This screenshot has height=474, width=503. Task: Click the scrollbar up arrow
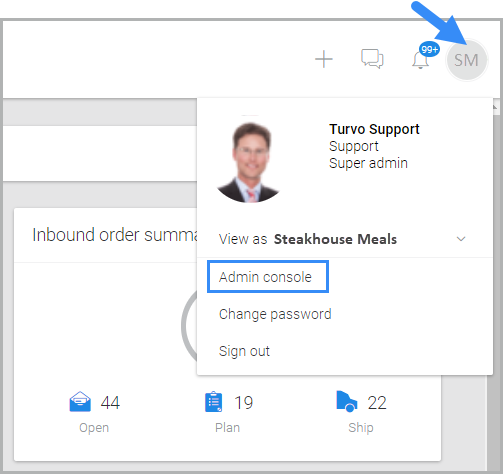click(495, 107)
